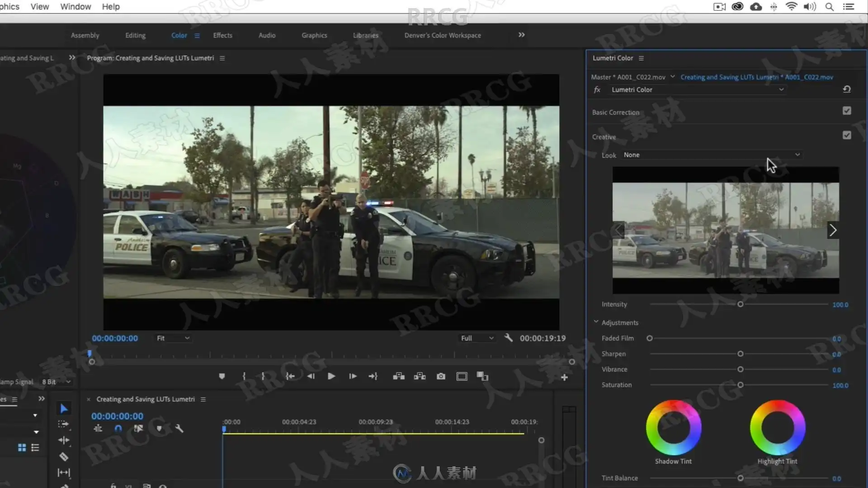
Task: Collapse the Adjustments section
Action: [596, 322]
